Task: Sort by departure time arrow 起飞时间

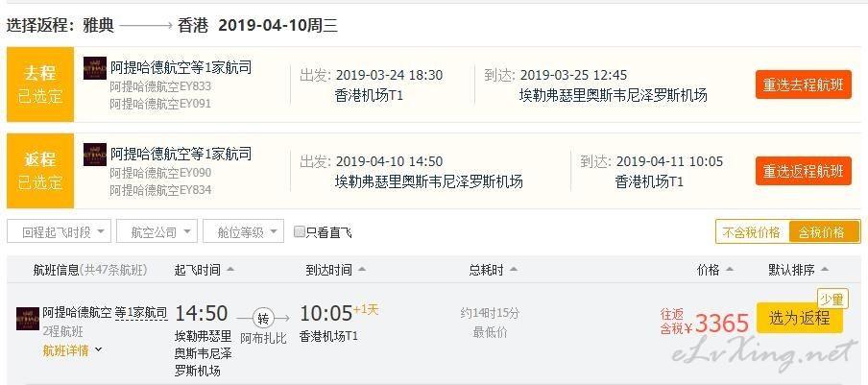Action: click(230, 270)
